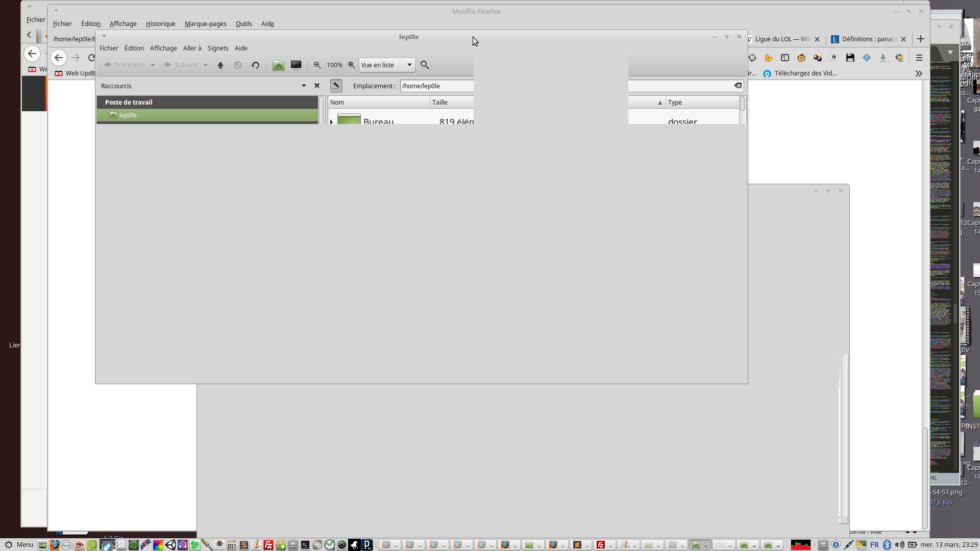
Task: Open the Vue en liste dropdown
Action: [386, 65]
